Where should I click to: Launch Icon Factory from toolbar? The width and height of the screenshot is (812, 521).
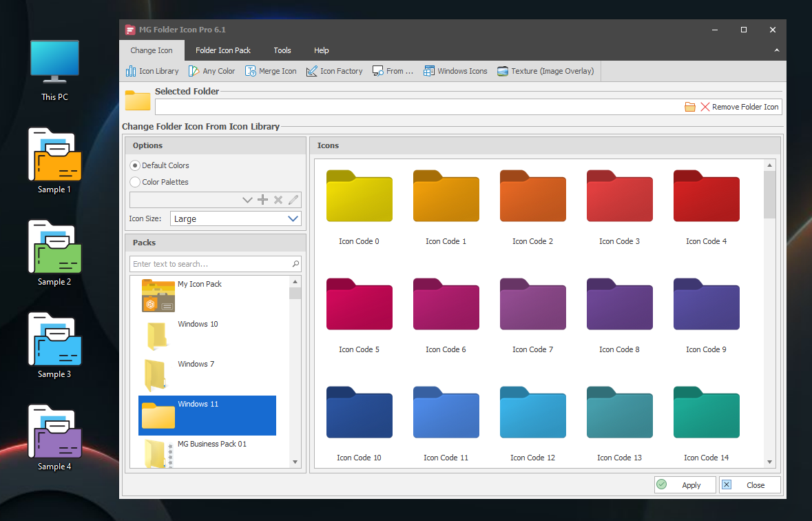pyautogui.click(x=334, y=71)
